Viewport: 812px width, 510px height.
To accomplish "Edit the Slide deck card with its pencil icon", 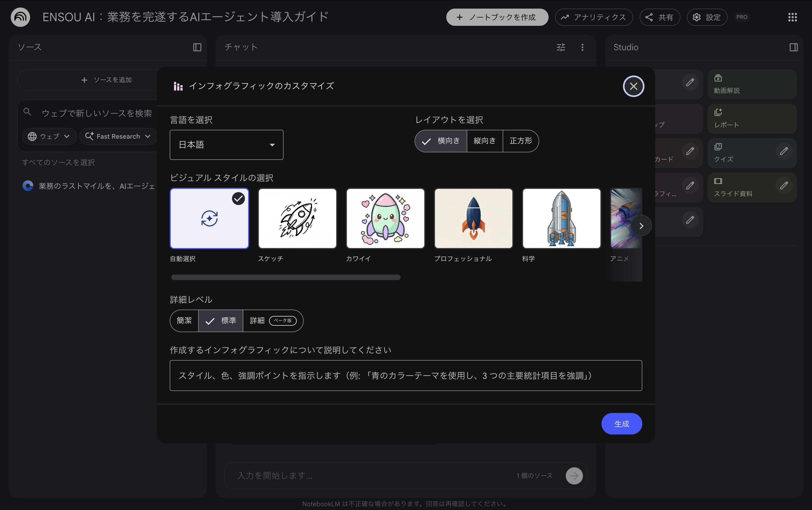I will click(x=784, y=185).
